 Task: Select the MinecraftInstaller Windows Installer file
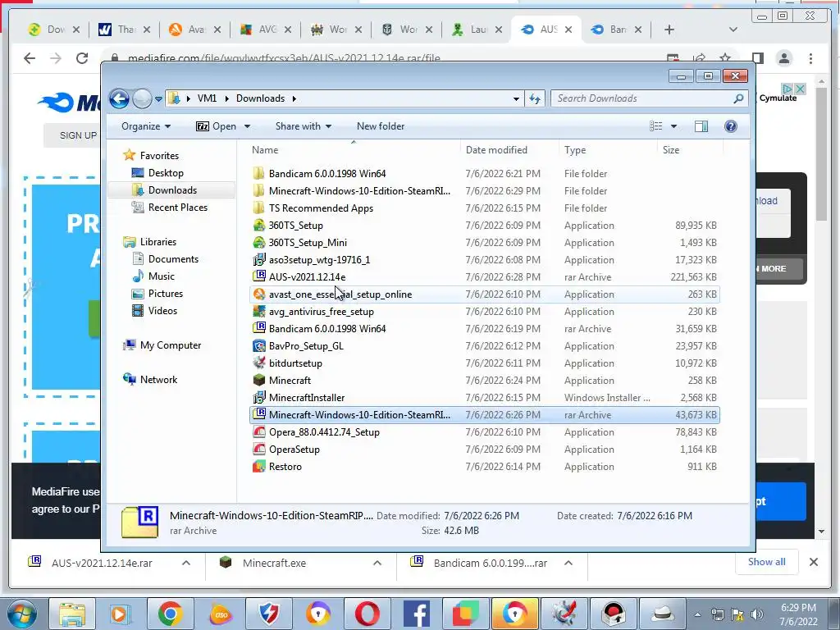pyautogui.click(x=307, y=398)
